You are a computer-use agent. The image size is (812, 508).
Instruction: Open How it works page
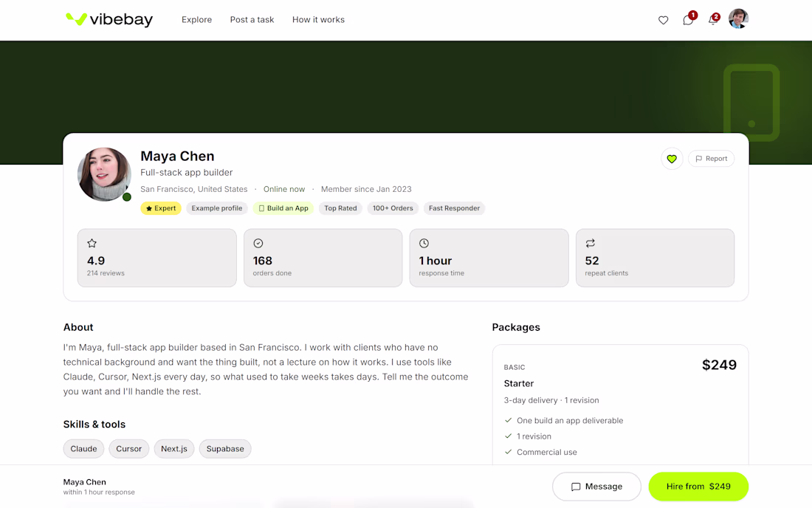coord(318,20)
